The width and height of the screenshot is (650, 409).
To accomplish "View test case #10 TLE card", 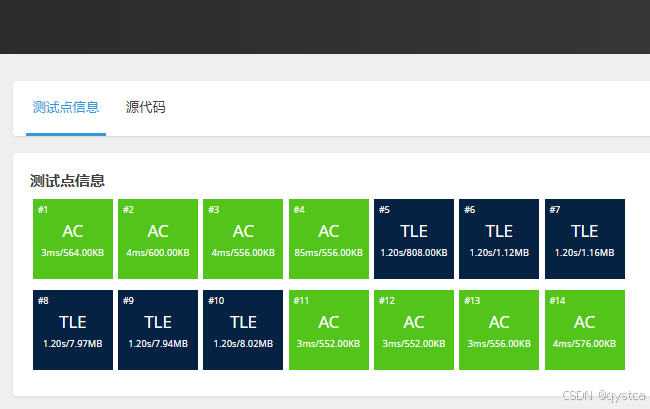I will click(x=243, y=330).
